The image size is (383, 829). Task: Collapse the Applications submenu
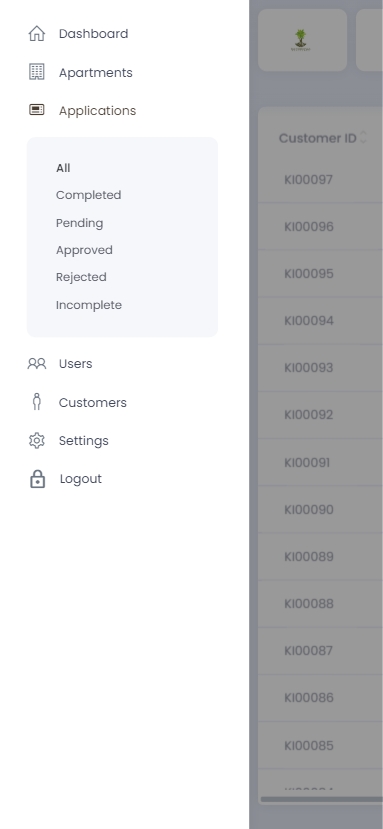pyautogui.click(x=97, y=110)
